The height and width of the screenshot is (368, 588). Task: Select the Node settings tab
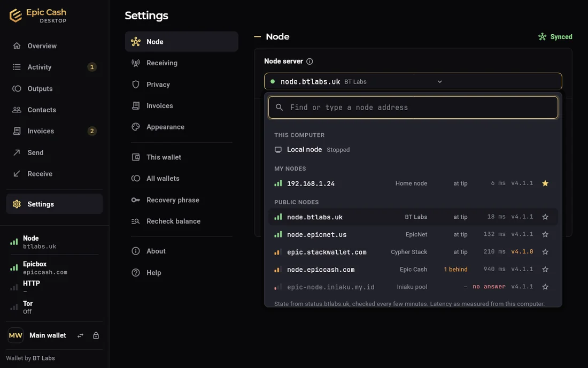point(182,42)
